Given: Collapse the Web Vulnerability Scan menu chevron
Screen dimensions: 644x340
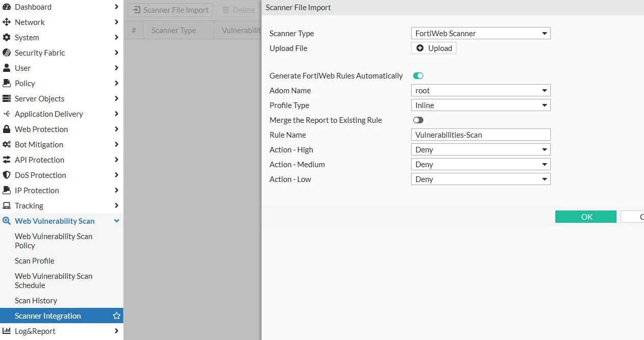Looking at the screenshot, I should point(117,221).
